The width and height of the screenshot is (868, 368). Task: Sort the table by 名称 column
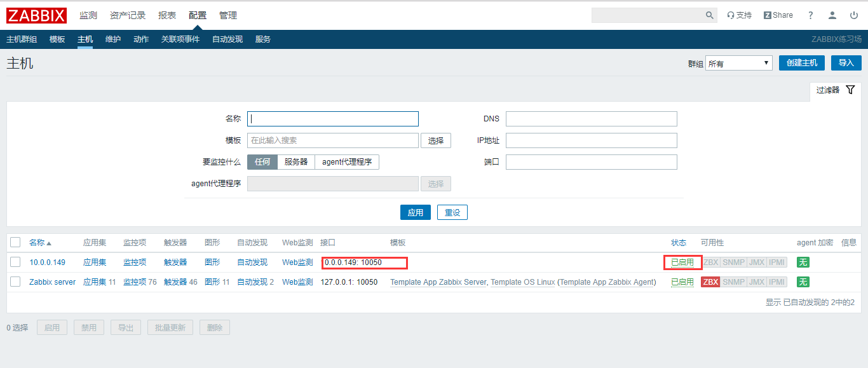pyautogui.click(x=40, y=243)
